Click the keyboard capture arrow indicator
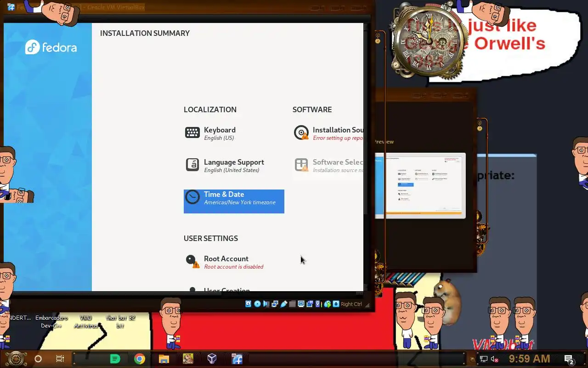Image resolution: width=588 pixels, height=368 pixels. click(336, 304)
